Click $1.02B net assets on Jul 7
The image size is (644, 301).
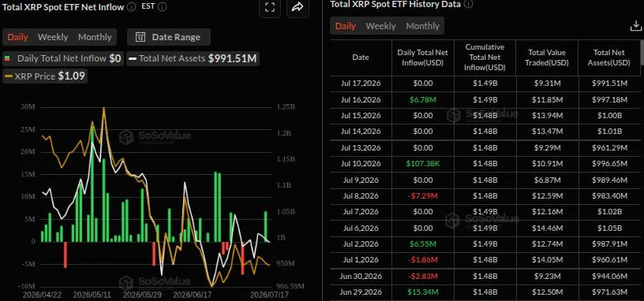(609, 212)
